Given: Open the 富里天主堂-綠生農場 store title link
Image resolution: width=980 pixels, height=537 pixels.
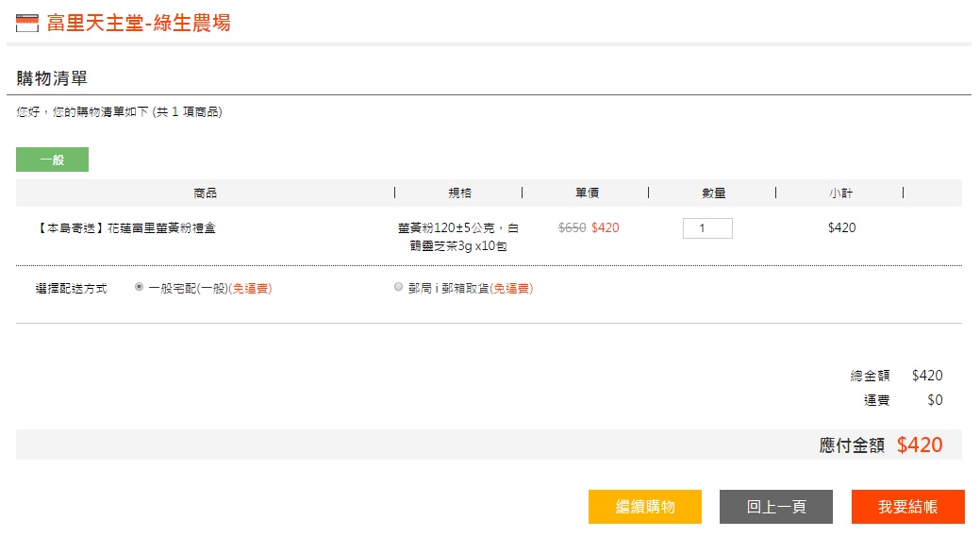Looking at the screenshot, I should tap(139, 24).
